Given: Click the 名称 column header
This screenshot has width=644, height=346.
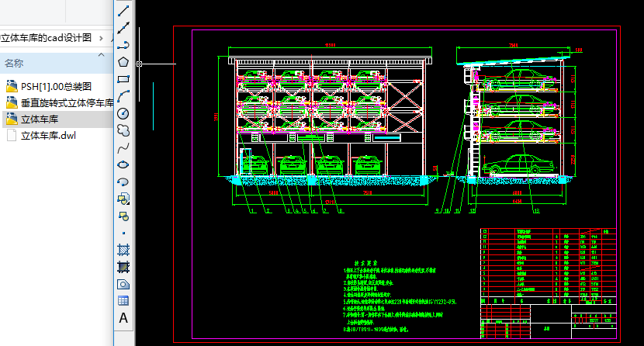Looking at the screenshot, I should 57,63.
